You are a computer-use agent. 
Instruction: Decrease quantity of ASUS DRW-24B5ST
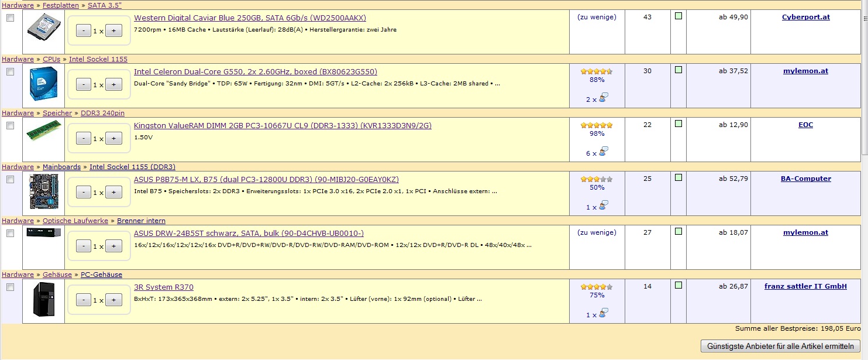pyautogui.click(x=84, y=246)
